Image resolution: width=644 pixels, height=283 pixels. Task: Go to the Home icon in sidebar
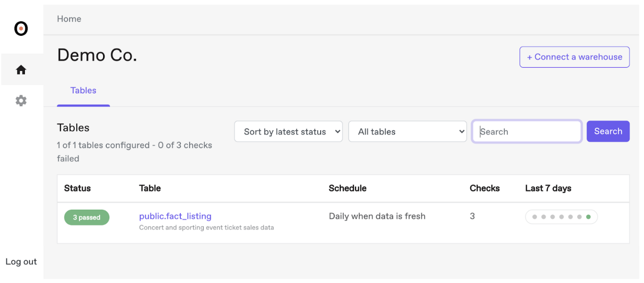(21, 70)
